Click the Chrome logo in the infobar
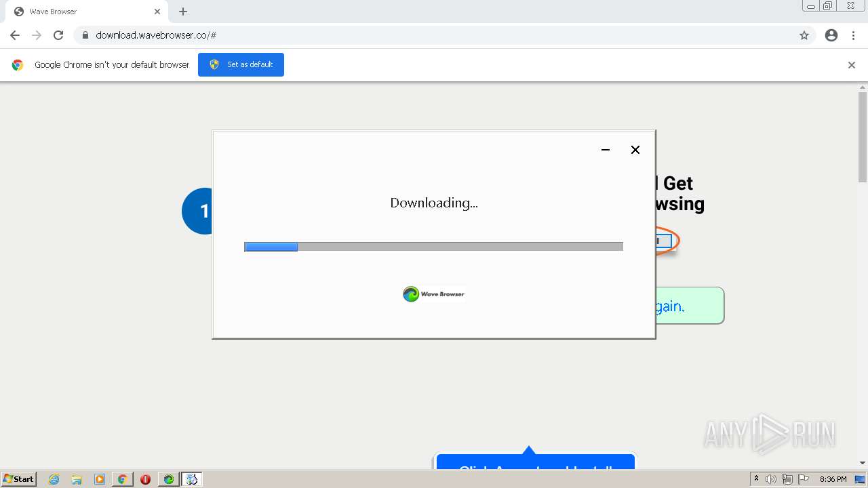The image size is (868, 488). coord(18,65)
